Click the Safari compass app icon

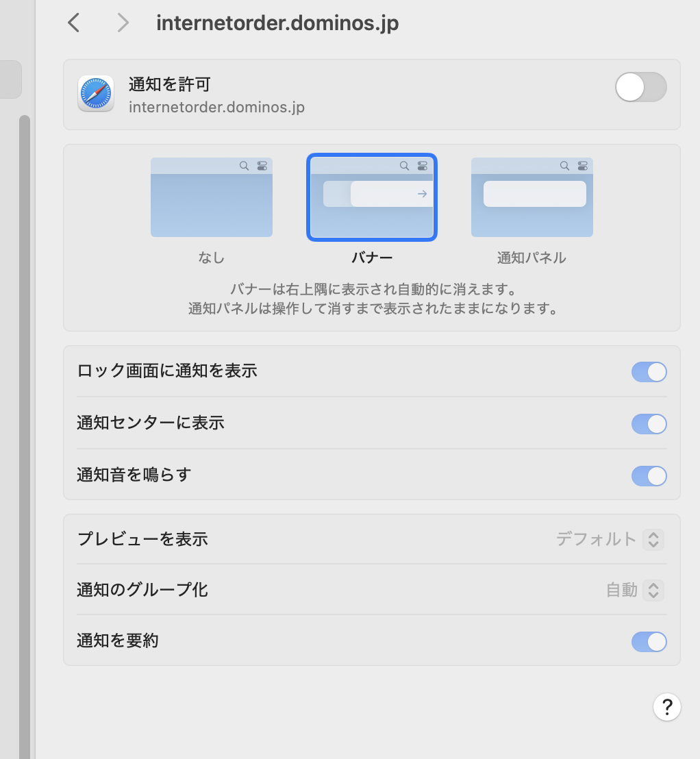96,93
